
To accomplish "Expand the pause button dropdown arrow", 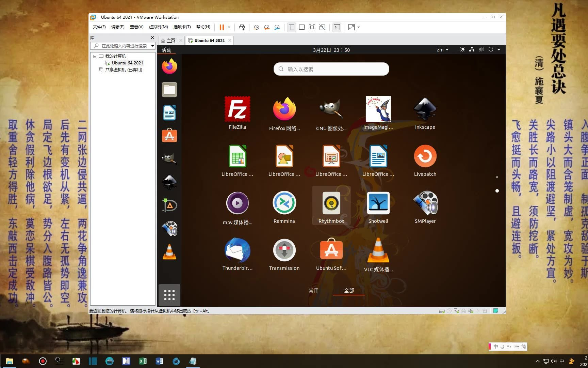I will [229, 27].
